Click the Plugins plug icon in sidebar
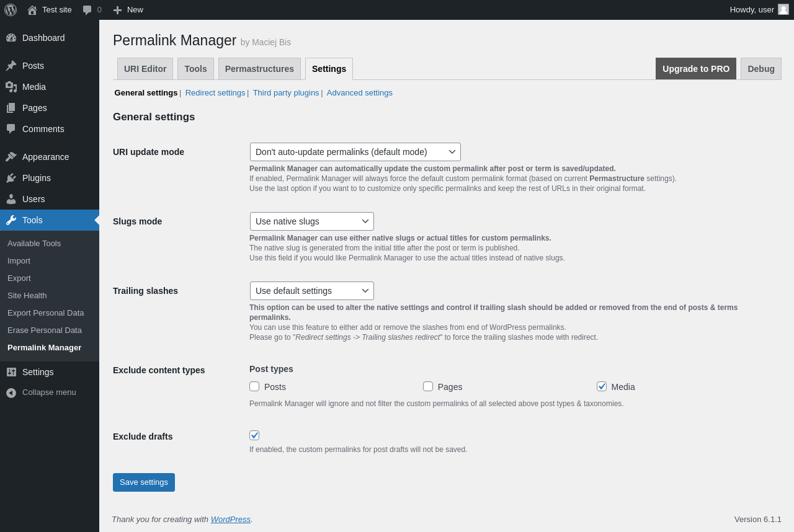This screenshot has width=794, height=532. (11, 178)
